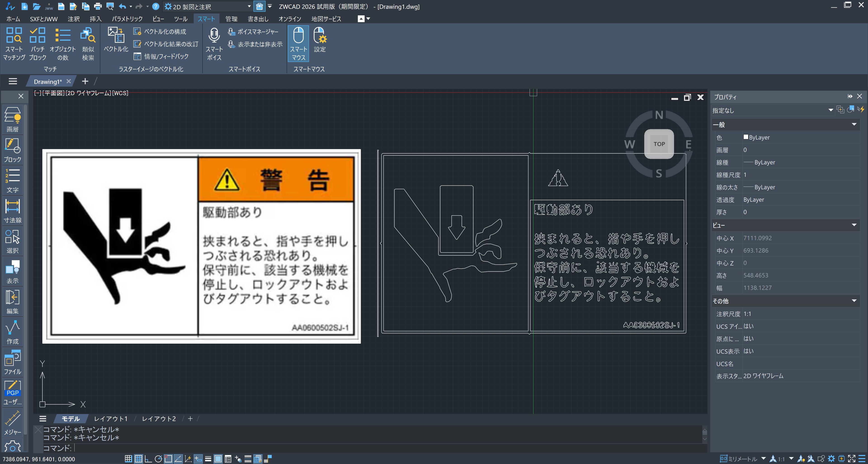
Task: Open the 寸法線 dimension palette in sidebar
Action: (13, 211)
